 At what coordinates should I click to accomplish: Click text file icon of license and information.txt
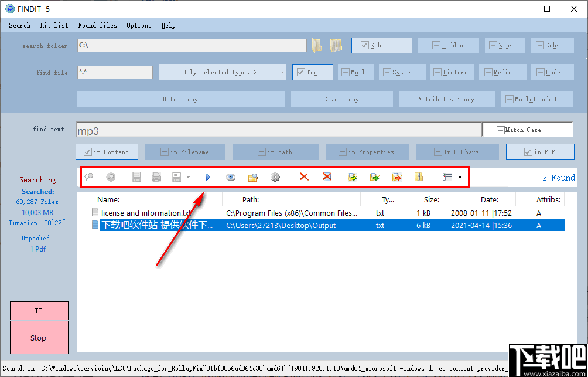[95, 213]
